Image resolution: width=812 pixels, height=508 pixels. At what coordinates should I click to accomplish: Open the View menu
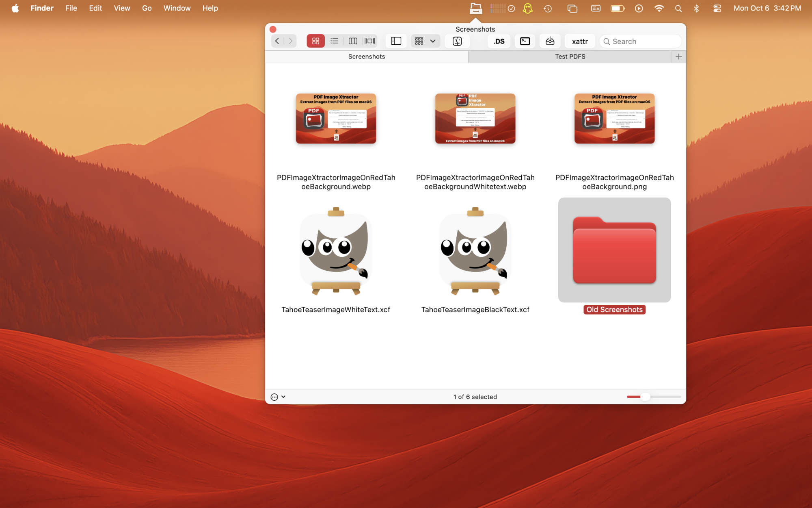pyautogui.click(x=122, y=8)
